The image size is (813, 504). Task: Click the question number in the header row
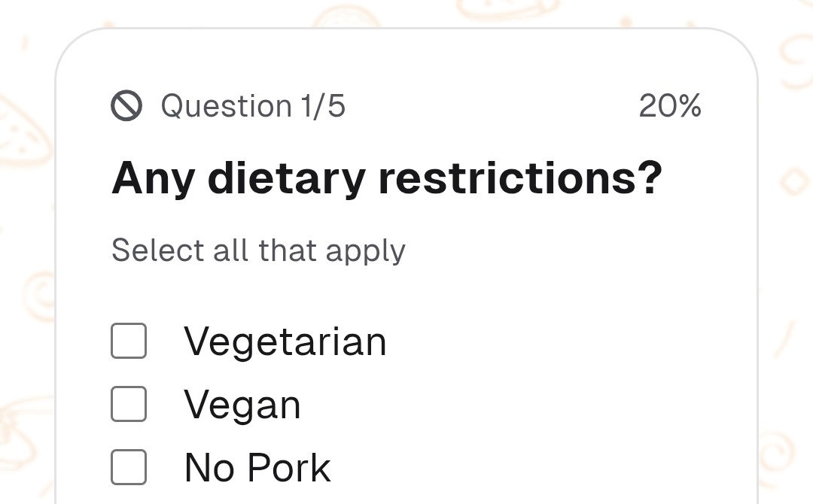[x=252, y=106]
